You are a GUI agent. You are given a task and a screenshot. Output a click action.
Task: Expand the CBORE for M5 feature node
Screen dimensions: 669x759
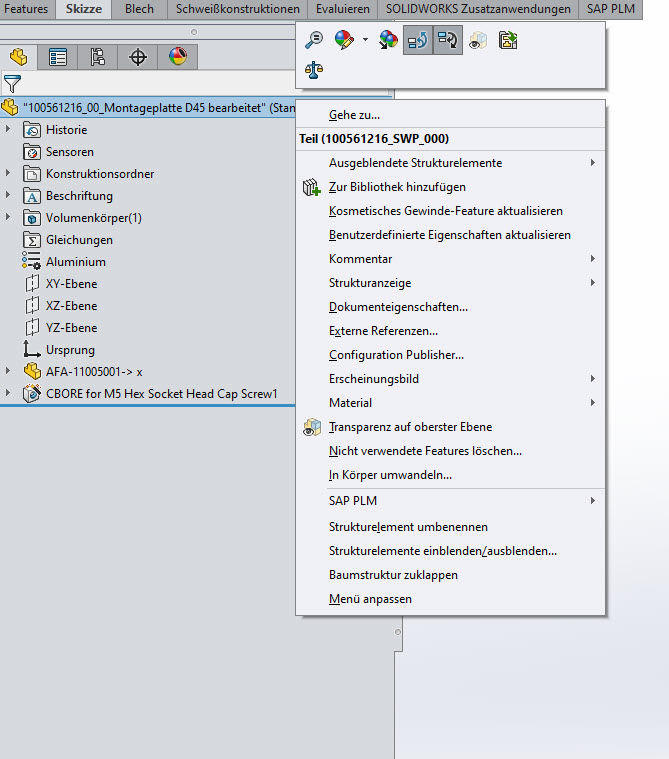point(8,393)
